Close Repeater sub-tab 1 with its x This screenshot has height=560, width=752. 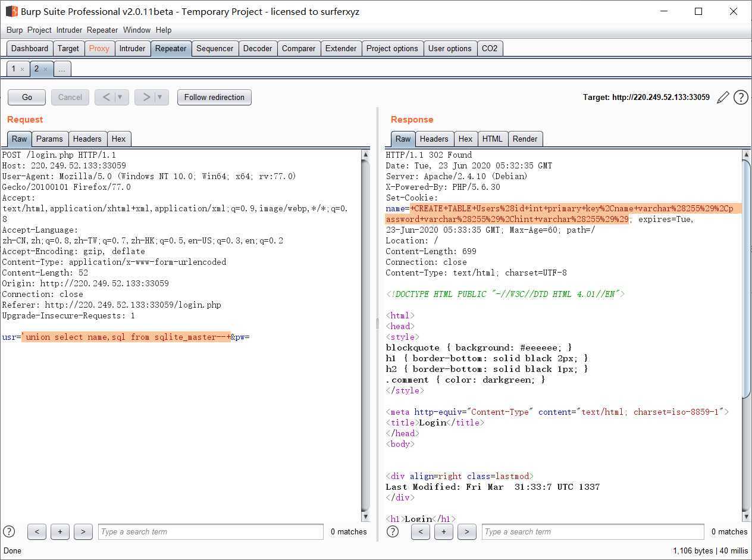(x=23, y=69)
